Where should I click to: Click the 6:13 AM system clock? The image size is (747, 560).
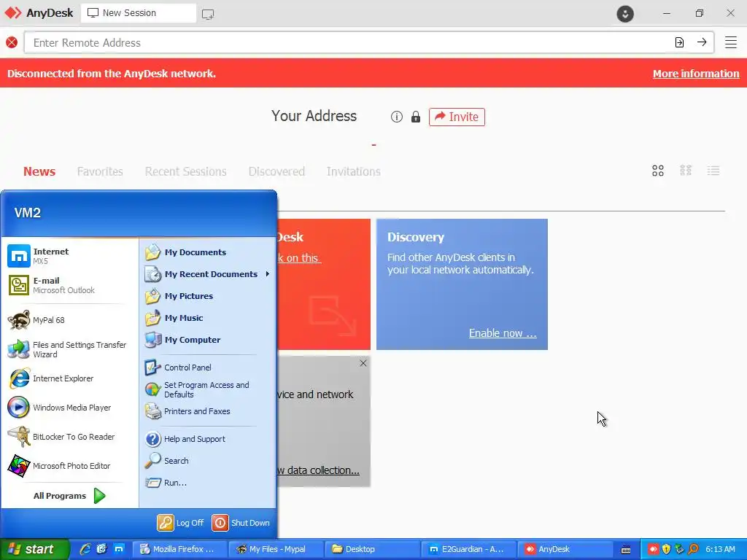720,549
